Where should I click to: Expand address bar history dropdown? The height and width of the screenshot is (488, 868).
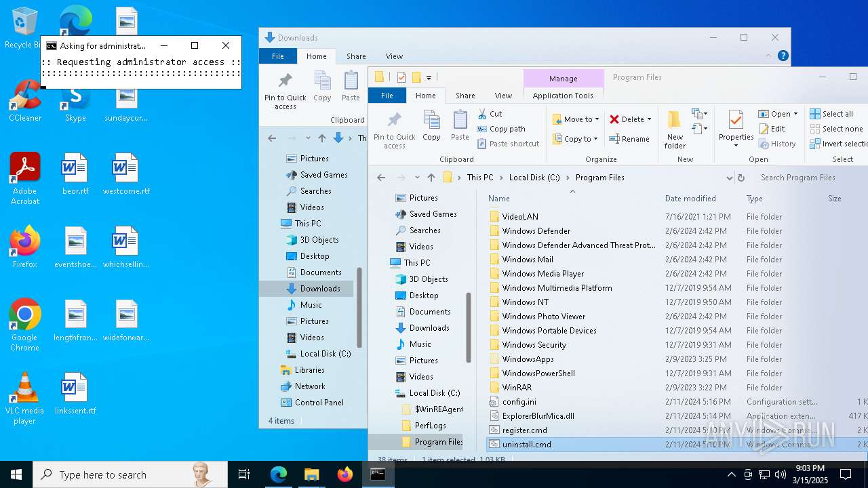click(x=729, y=178)
